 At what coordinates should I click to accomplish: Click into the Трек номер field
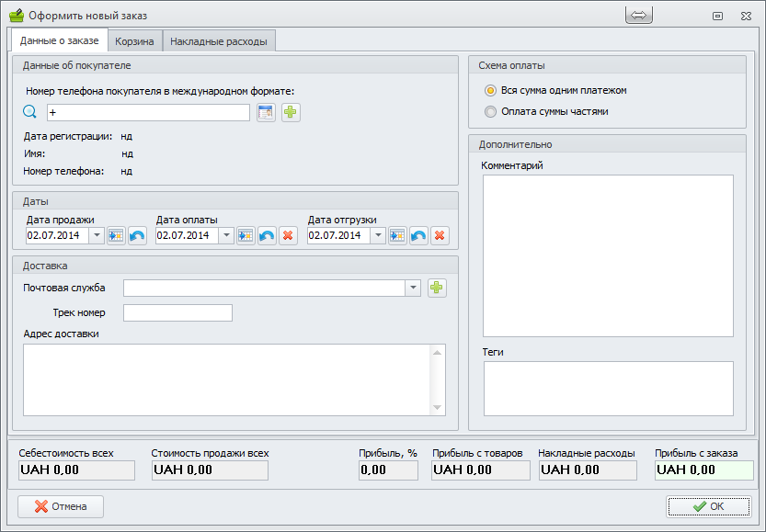(x=177, y=313)
